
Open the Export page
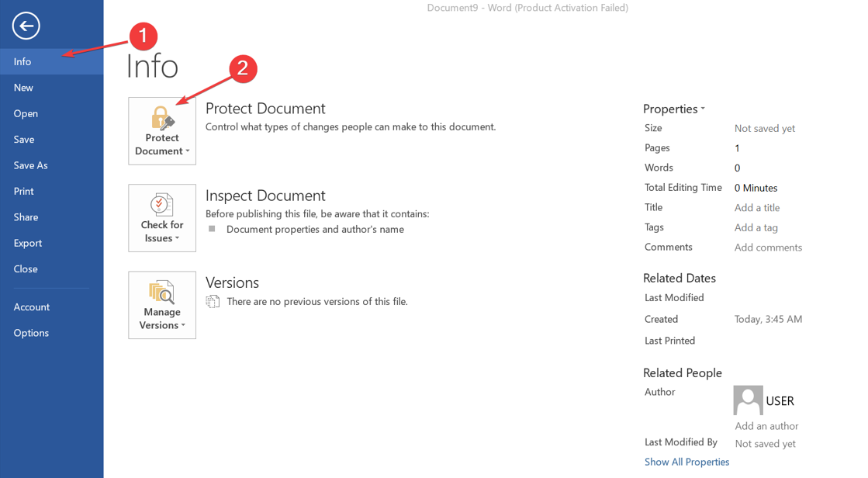tap(51, 243)
